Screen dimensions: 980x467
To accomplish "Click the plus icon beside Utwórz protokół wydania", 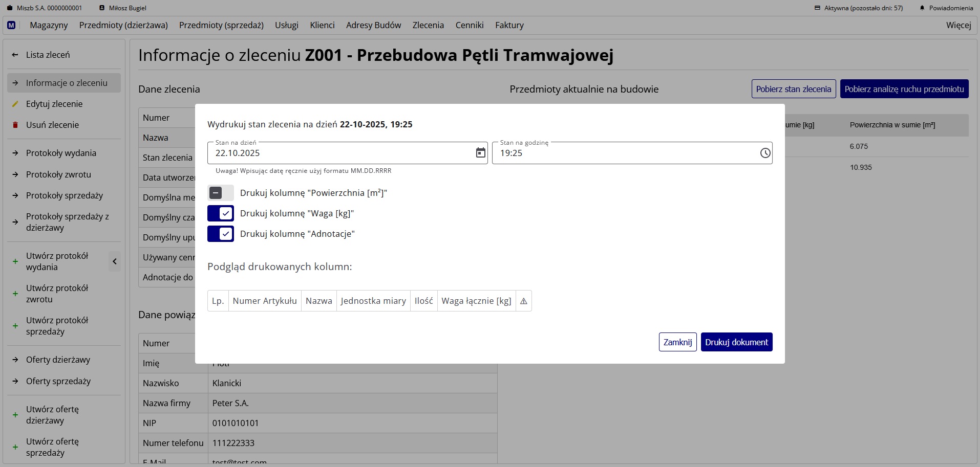I will click(x=15, y=261).
